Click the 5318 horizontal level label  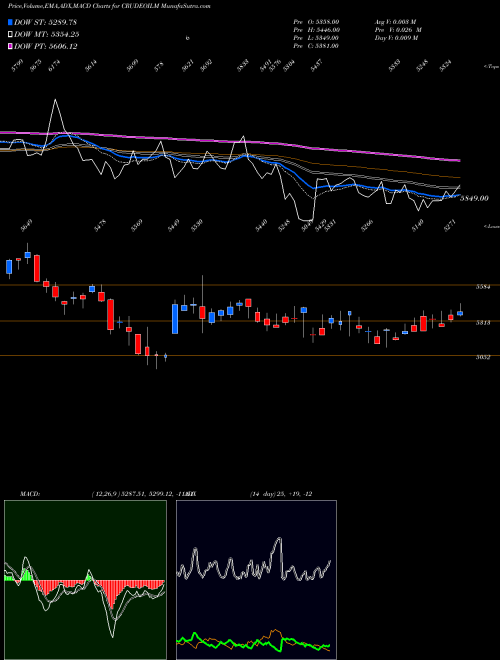coord(482,323)
